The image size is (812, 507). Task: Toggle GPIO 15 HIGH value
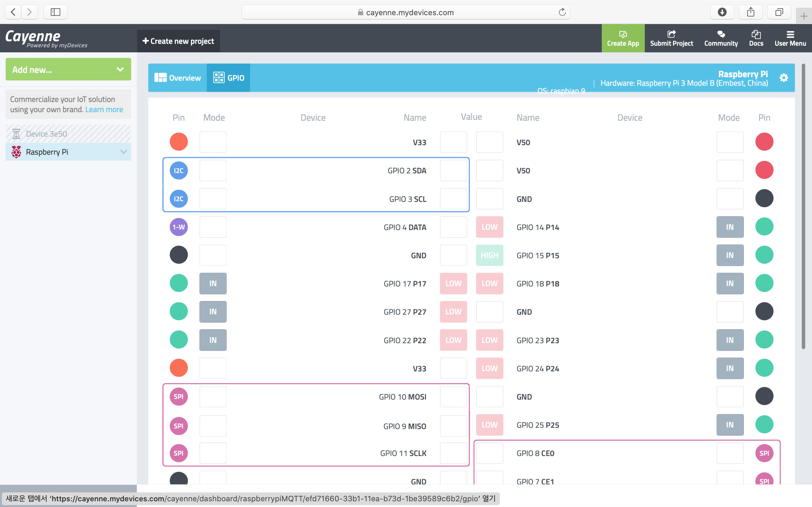coord(489,255)
